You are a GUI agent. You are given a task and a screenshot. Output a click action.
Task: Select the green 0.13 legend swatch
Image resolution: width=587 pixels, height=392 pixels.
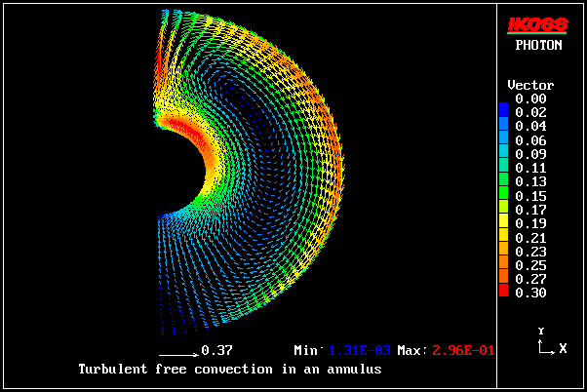pyautogui.click(x=503, y=181)
